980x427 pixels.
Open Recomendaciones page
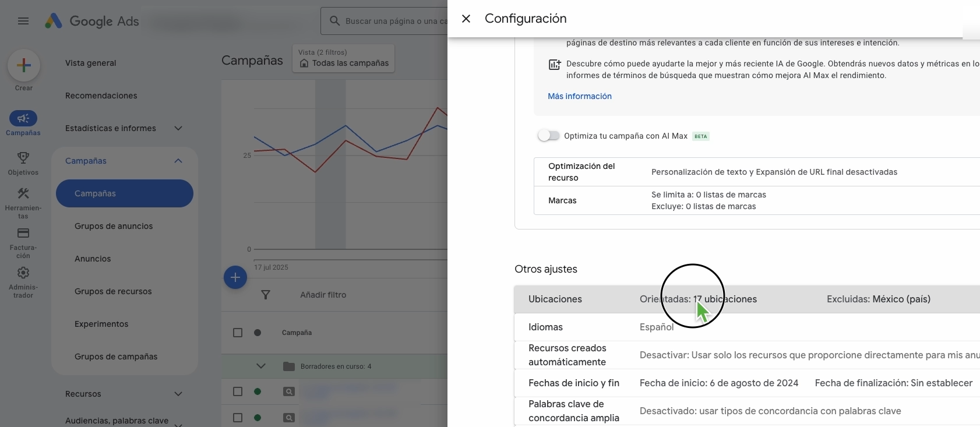click(101, 96)
